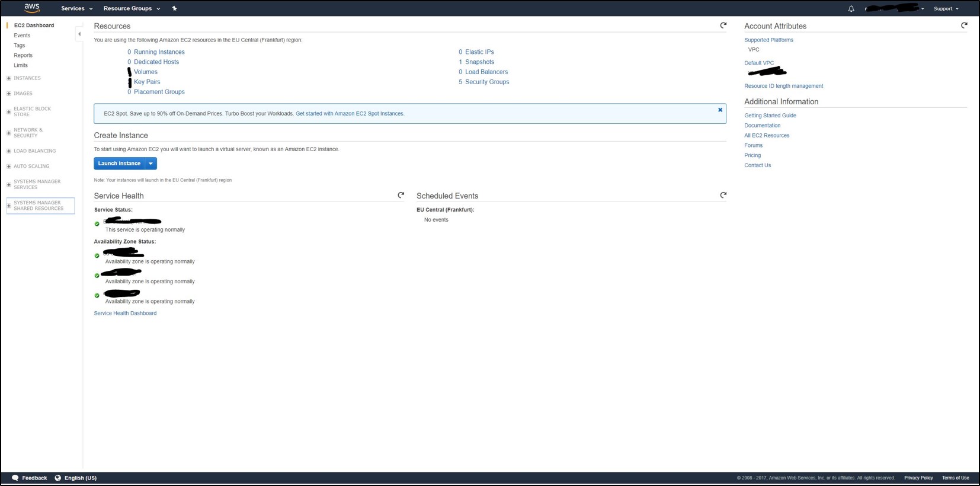The height and width of the screenshot is (486, 980).
Task: Open the Getting Started Guide link
Action: click(x=770, y=116)
